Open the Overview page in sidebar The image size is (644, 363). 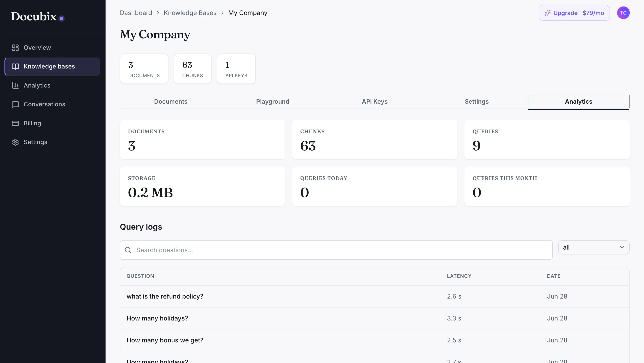pos(53,47)
